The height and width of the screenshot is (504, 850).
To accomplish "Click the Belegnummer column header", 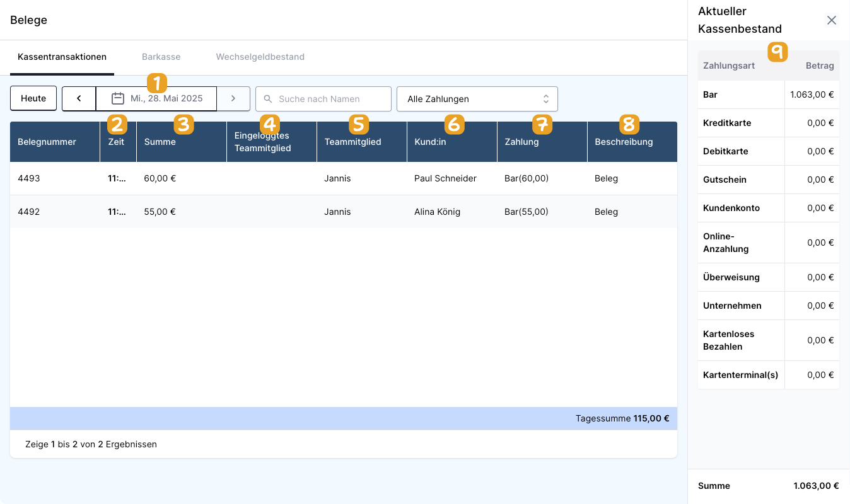I will (55, 142).
